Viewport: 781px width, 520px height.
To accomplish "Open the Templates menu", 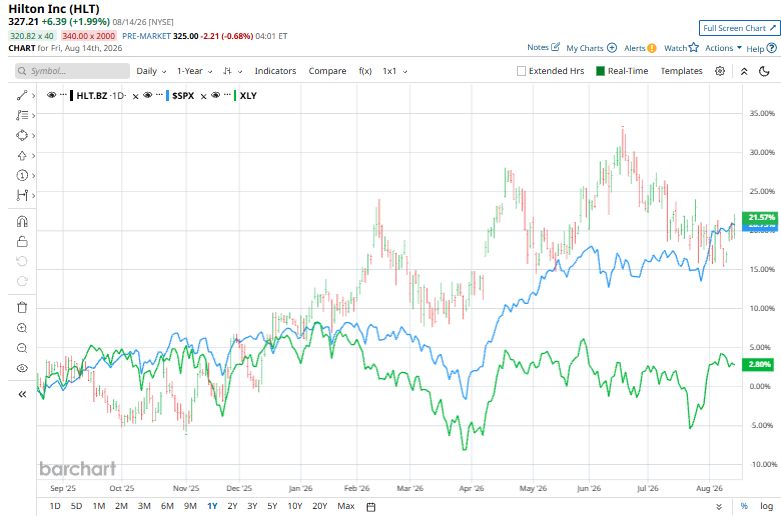I will pyautogui.click(x=681, y=71).
